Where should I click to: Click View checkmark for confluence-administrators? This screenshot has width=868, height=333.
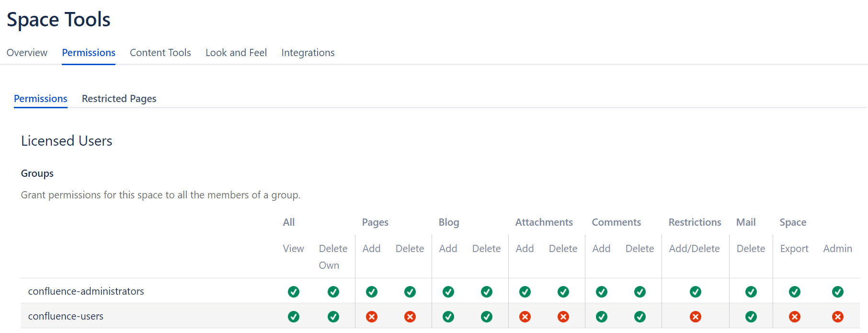pyautogui.click(x=294, y=292)
